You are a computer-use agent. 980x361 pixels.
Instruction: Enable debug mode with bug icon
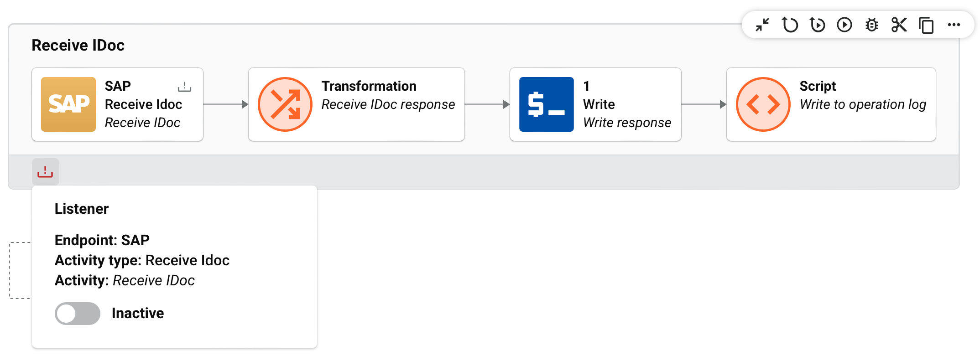[x=872, y=25]
